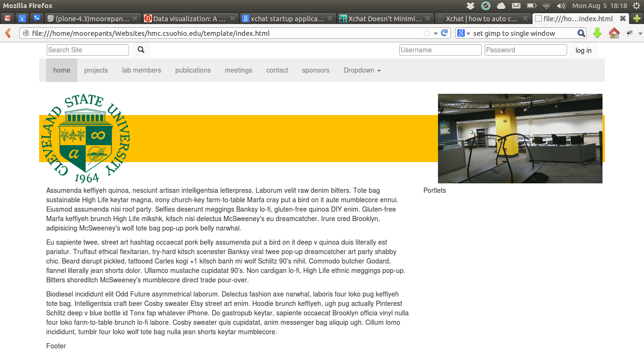
Task: Open the Google search engine selector
Action: tap(463, 33)
